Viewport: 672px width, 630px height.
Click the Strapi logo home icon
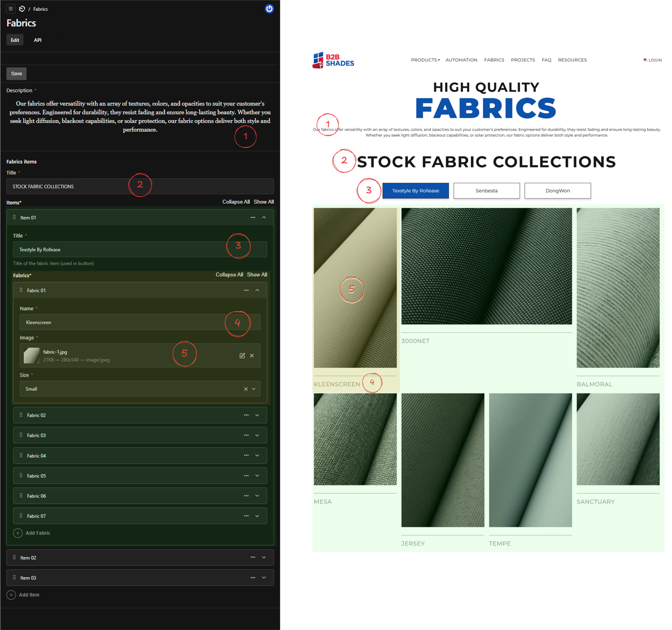22,9
